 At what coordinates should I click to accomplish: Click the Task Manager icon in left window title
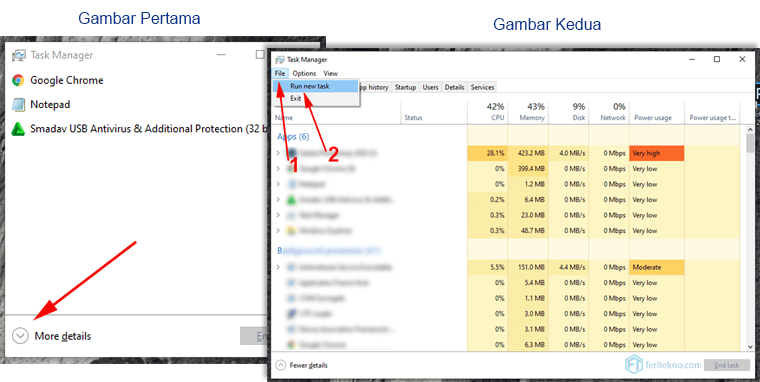(x=18, y=55)
